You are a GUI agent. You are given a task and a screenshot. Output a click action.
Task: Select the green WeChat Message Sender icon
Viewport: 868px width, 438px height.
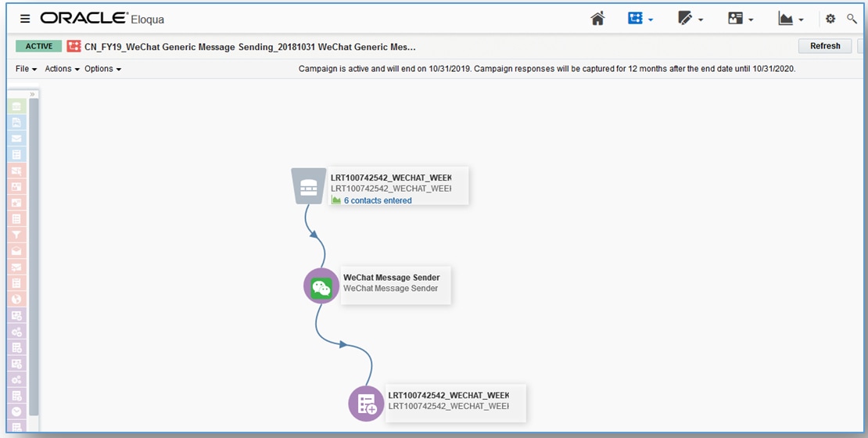(x=321, y=286)
